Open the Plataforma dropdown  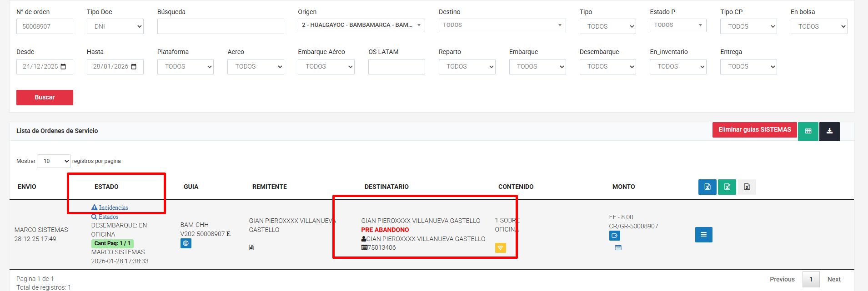185,67
